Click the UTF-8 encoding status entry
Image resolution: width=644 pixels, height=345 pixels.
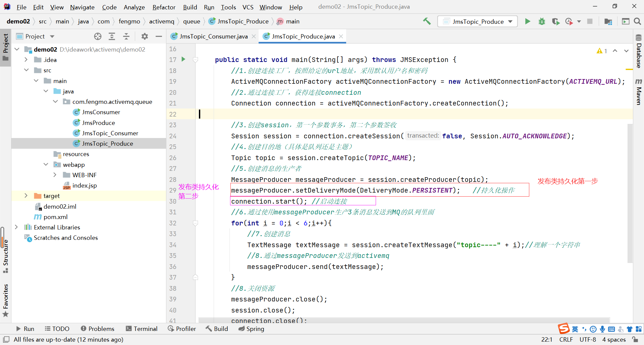[588, 339]
